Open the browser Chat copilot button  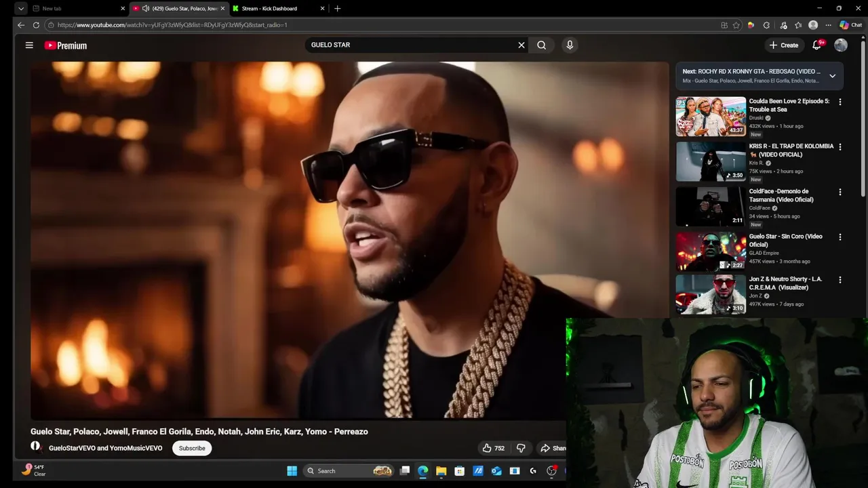pyautogui.click(x=851, y=25)
